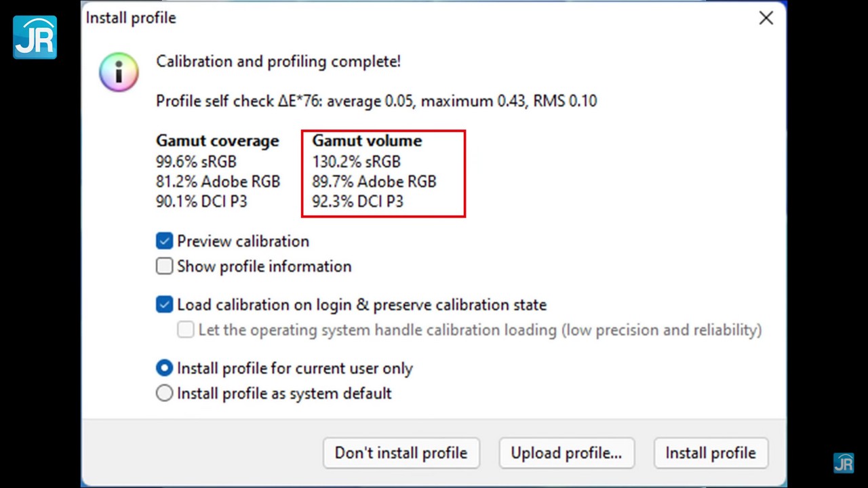Choose Install profile as system default
The width and height of the screenshot is (868, 488).
[x=165, y=394]
